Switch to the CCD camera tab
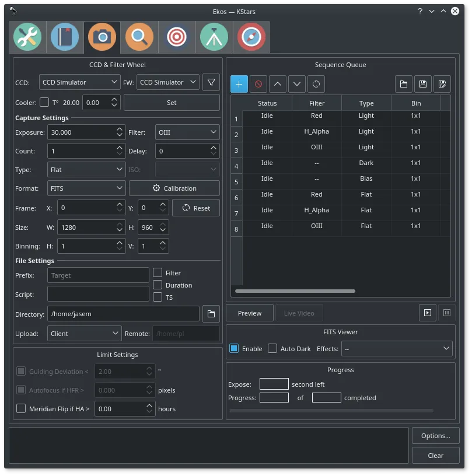This screenshot has width=472, height=476. [102, 37]
